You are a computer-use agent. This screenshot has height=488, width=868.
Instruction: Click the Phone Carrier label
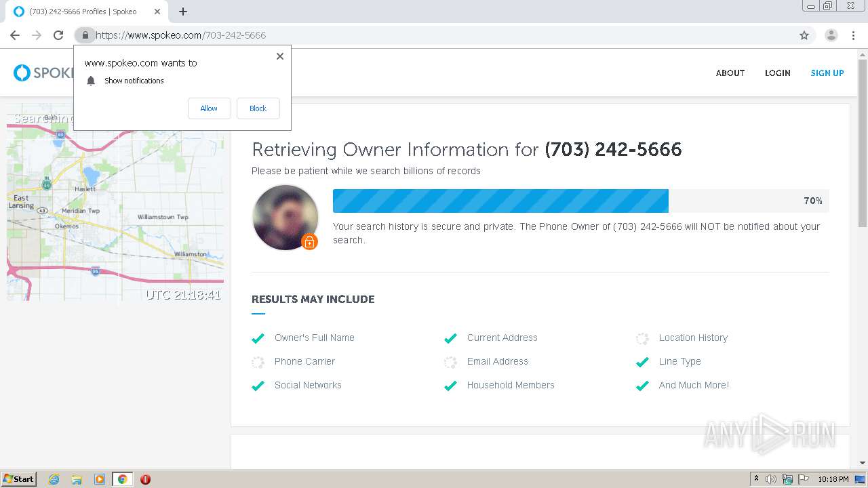304,361
